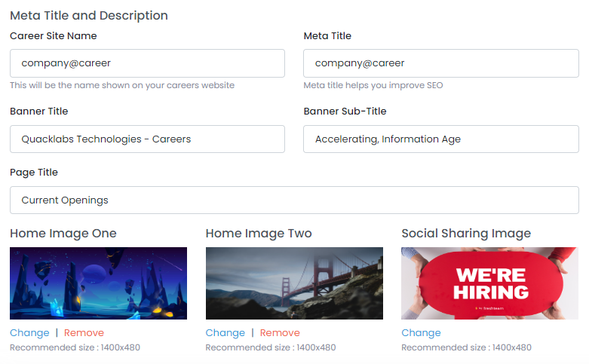The height and width of the screenshot is (364, 589).
Task: Click the Page Title label
Action: (34, 172)
